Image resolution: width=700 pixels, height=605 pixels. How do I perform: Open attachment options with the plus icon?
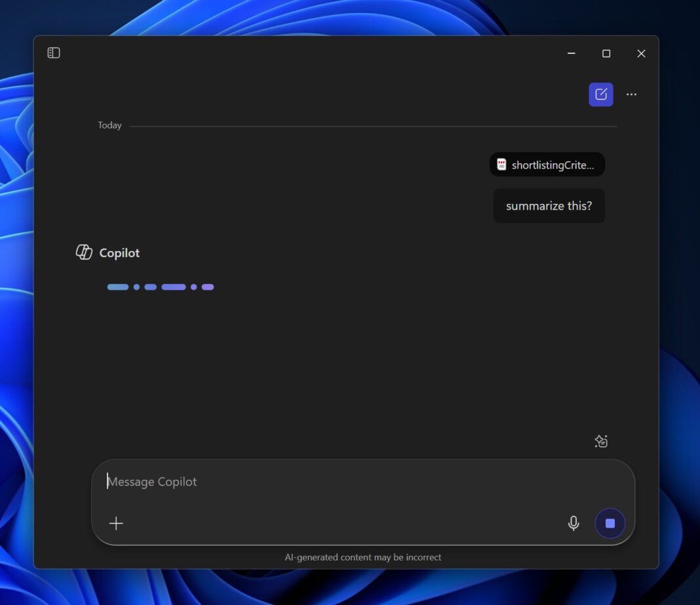116,523
